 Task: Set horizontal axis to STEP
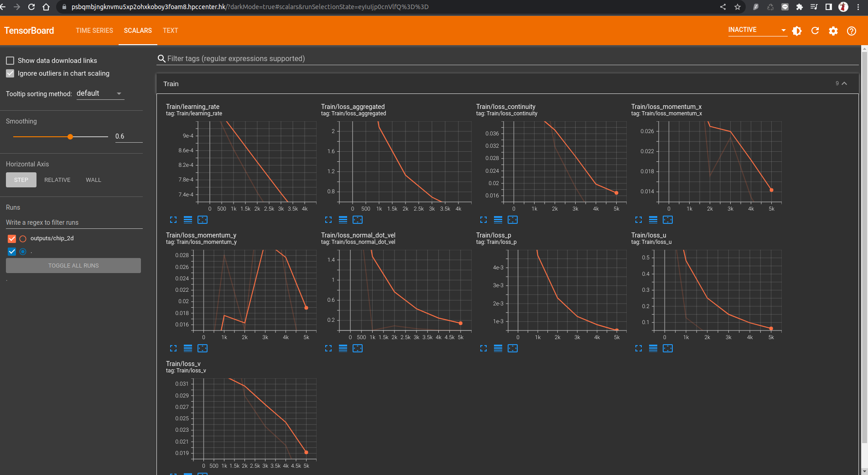21,180
